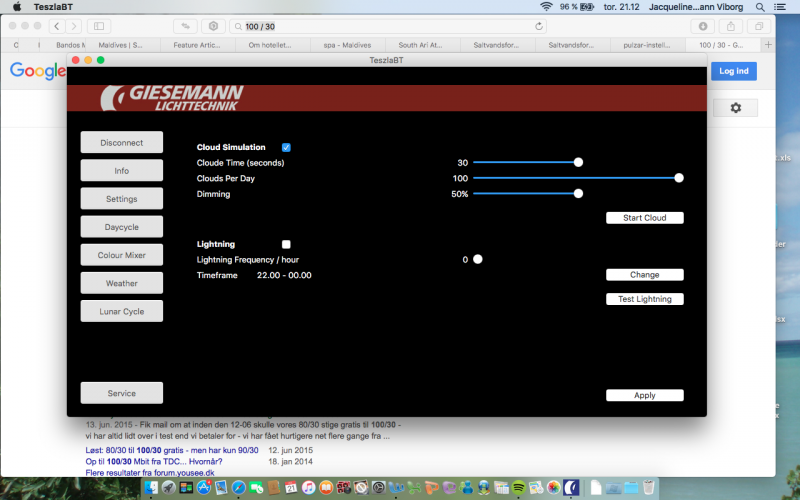
Task: Open the Trash in the dock
Action: [651, 487]
